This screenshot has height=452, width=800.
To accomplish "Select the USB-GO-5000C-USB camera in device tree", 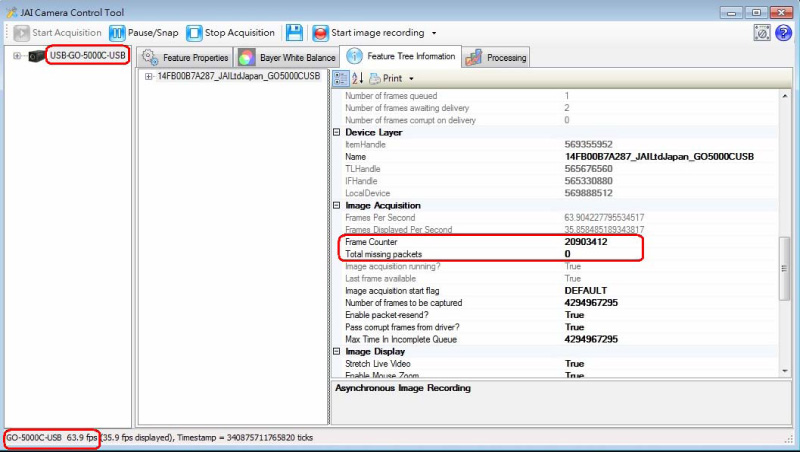I will click(x=88, y=55).
